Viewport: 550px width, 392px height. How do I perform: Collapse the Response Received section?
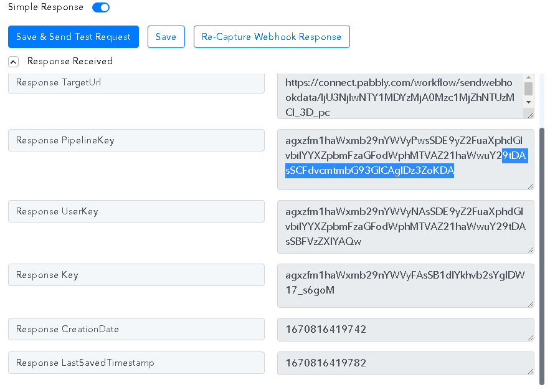point(14,62)
